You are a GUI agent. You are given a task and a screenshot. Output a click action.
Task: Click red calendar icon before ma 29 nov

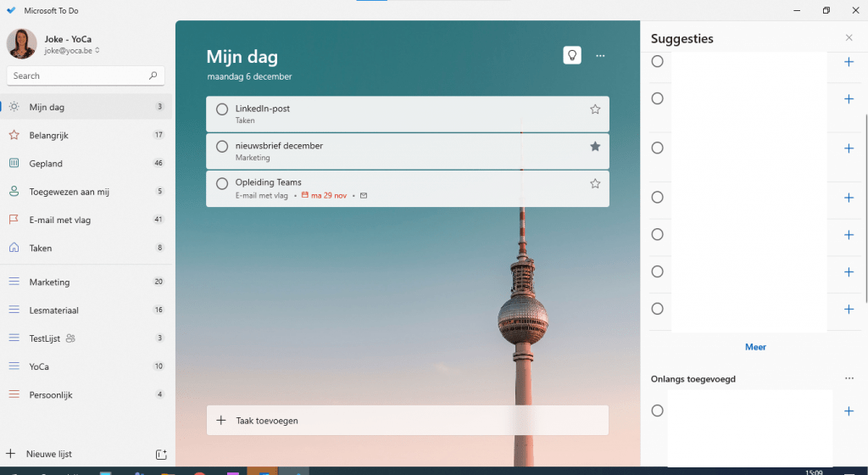pos(305,195)
